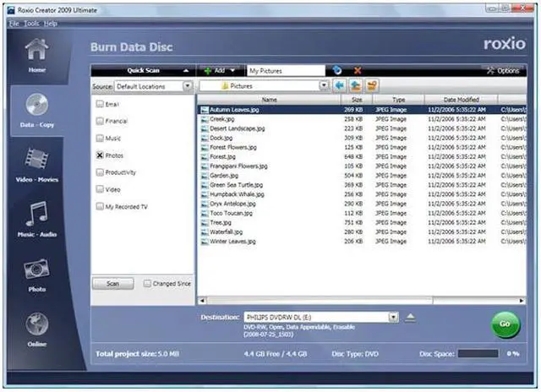The height and width of the screenshot is (392, 541).
Task: Click the blue back arrow button
Action: point(340,86)
